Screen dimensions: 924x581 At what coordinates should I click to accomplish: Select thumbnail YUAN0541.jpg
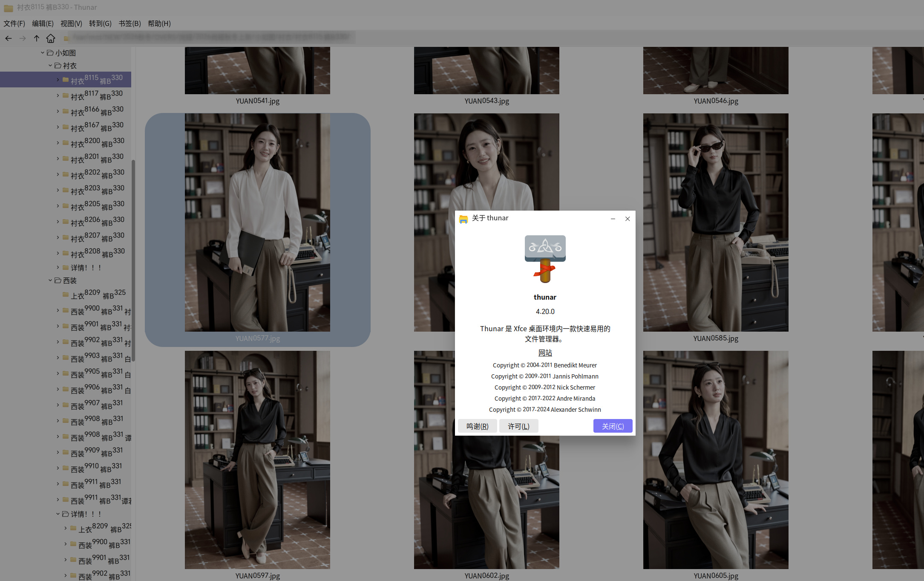[257, 70]
